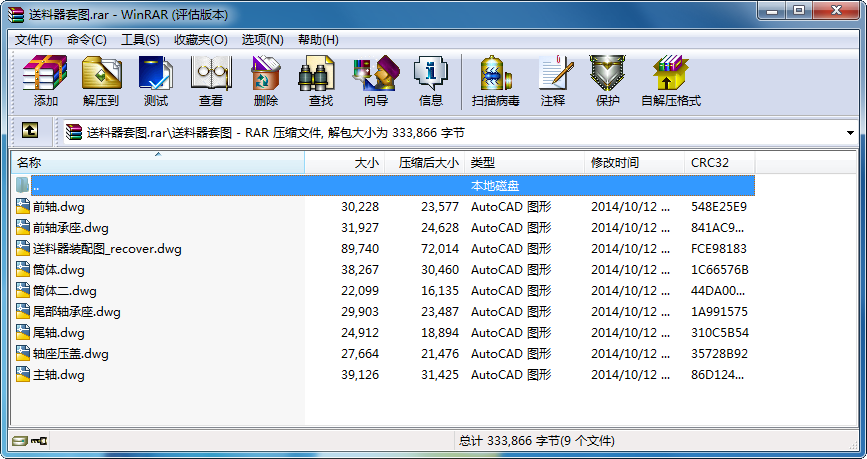Click the CRC32 value FCE98183

click(719, 249)
